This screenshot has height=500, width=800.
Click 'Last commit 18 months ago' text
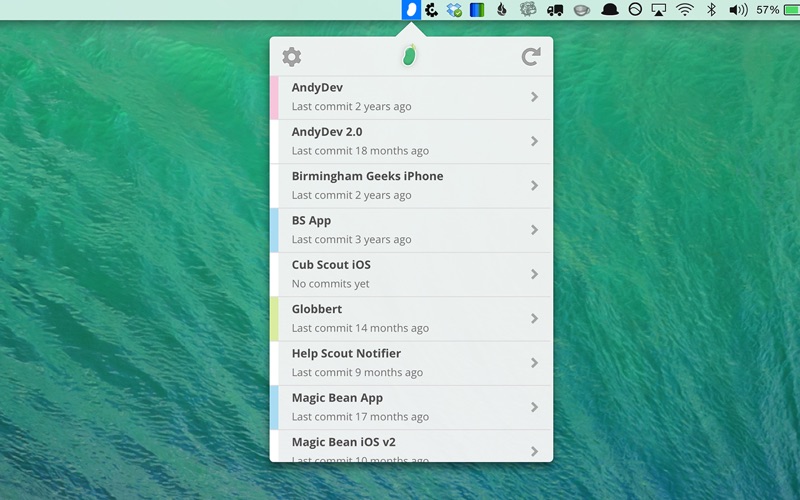(360, 151)
